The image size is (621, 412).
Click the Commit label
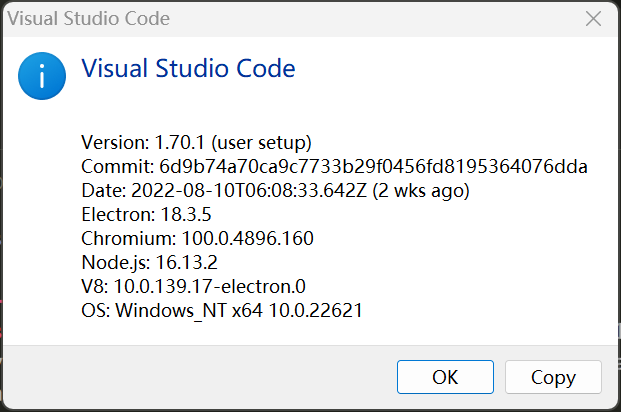[x=117, y=166]
